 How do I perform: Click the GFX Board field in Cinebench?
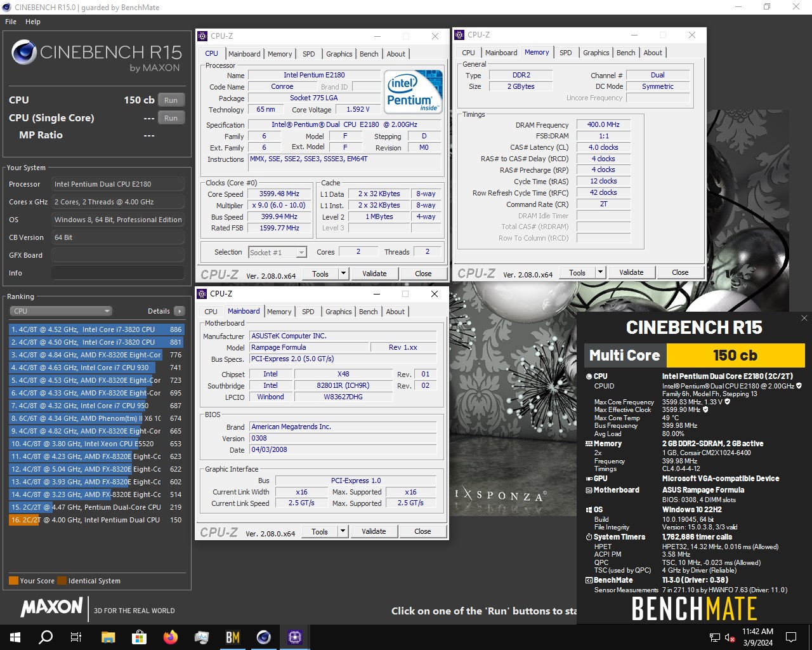[118, 255]
